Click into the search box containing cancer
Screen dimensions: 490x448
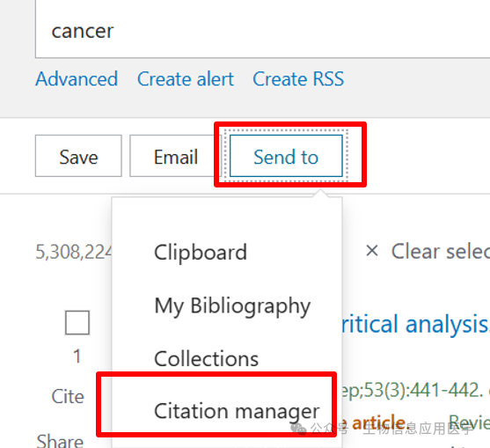262,31
